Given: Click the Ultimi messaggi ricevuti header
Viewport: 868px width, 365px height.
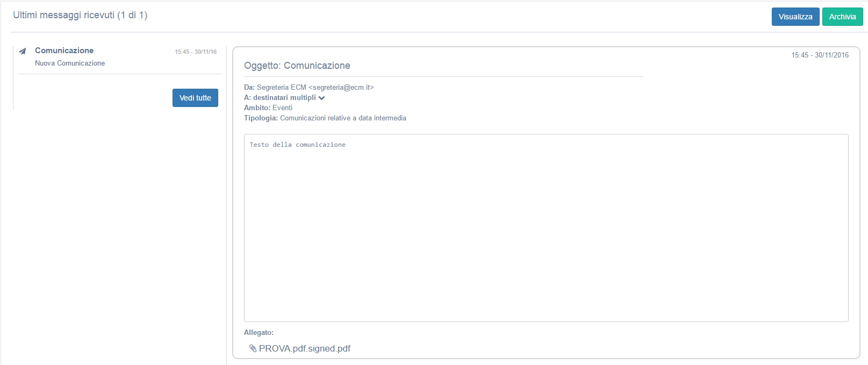Looking at the screenshot, I should coord(80,15).
